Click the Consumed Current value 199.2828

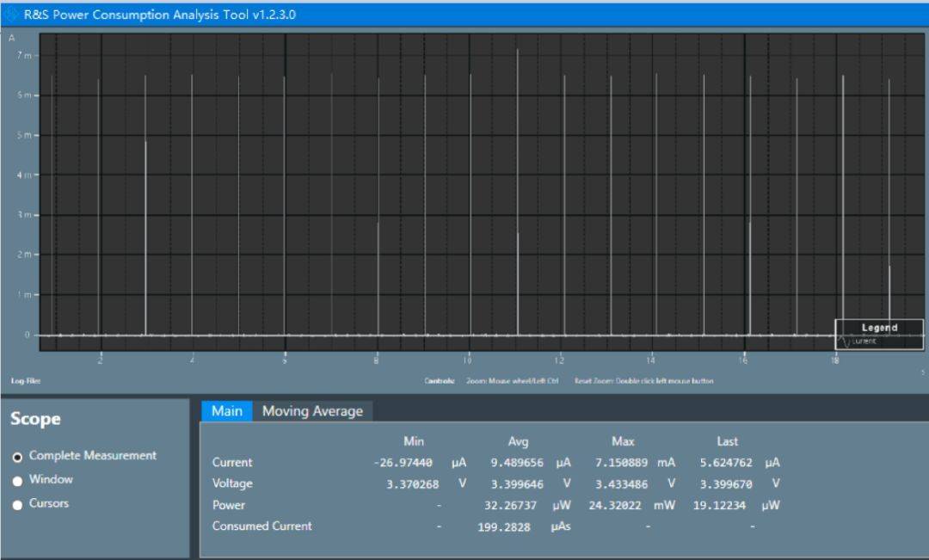point(504,527)
